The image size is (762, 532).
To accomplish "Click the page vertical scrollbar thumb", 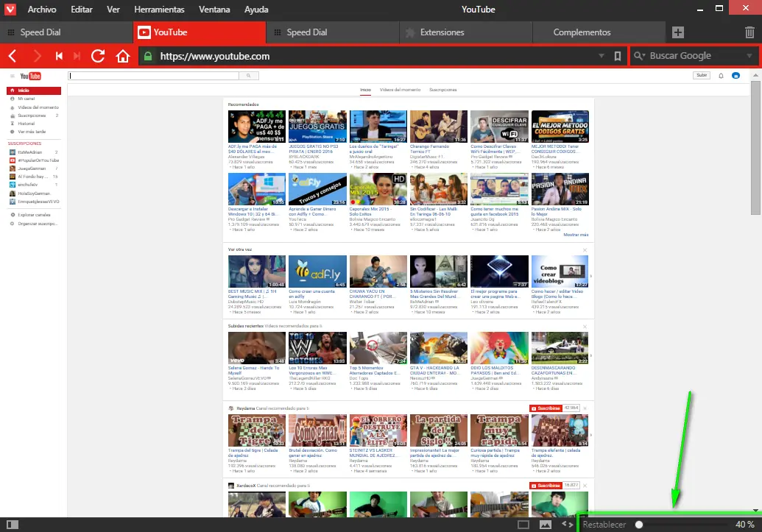I will pyautogui.click(x=755, y=148).
